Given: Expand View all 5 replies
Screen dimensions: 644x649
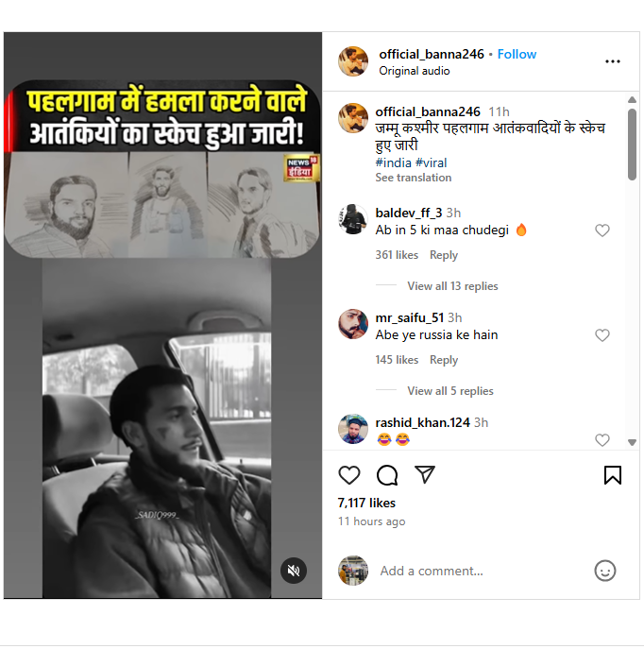Looking at the screenshot, I should pyautogui.click(x=450, y=391).
